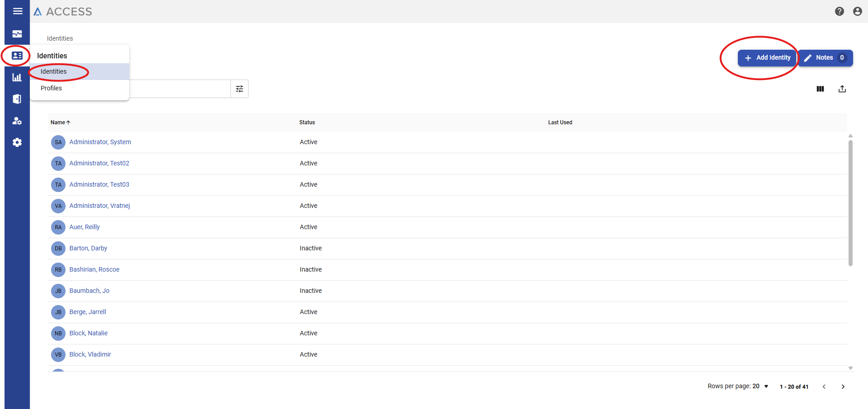Select Identities in the flyout menu
The width and height of the screenshot is (868, 409).
coord(54,71)
